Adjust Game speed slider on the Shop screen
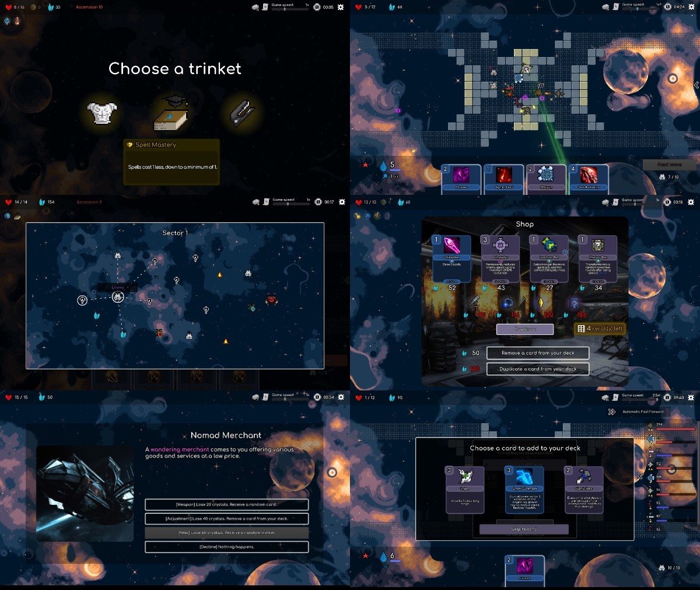This screenshot has width=700, height=590. pos(640,204)
